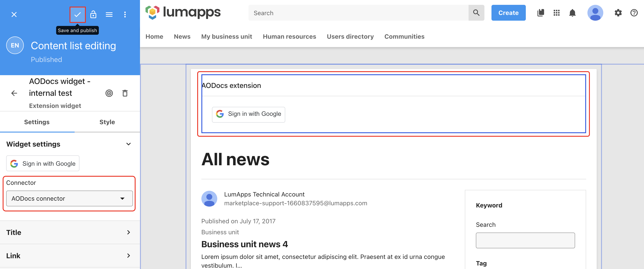Screen dimensions: 644x269
Task: Go back with the left arrow icon
Action: [14, 93]
